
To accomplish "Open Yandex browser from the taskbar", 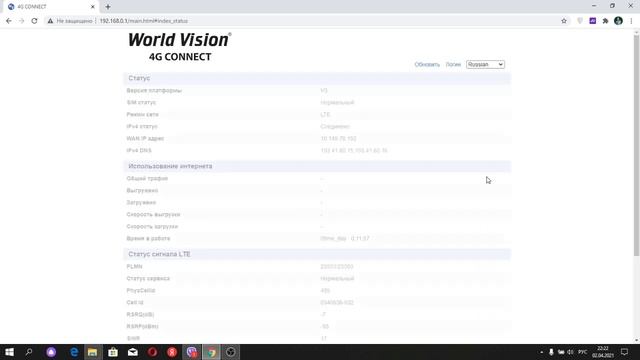I will point(172,352).
